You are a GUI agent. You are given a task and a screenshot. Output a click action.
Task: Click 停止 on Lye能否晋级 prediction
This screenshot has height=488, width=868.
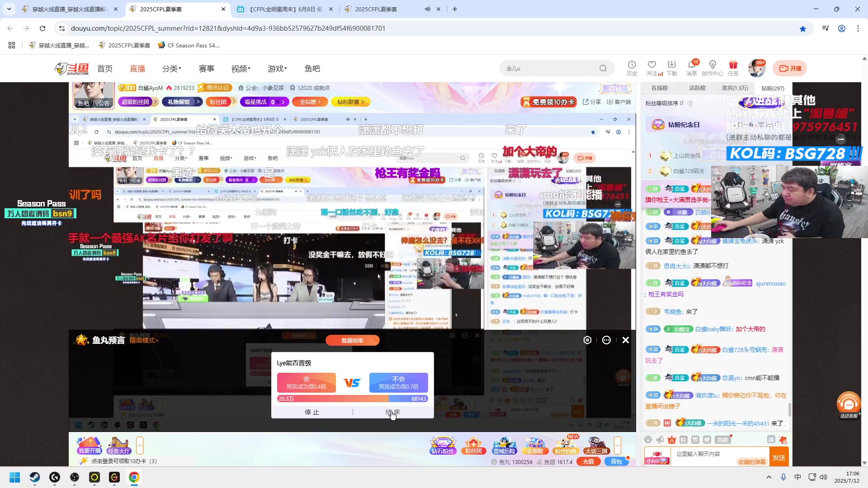(x=312, y=412)
